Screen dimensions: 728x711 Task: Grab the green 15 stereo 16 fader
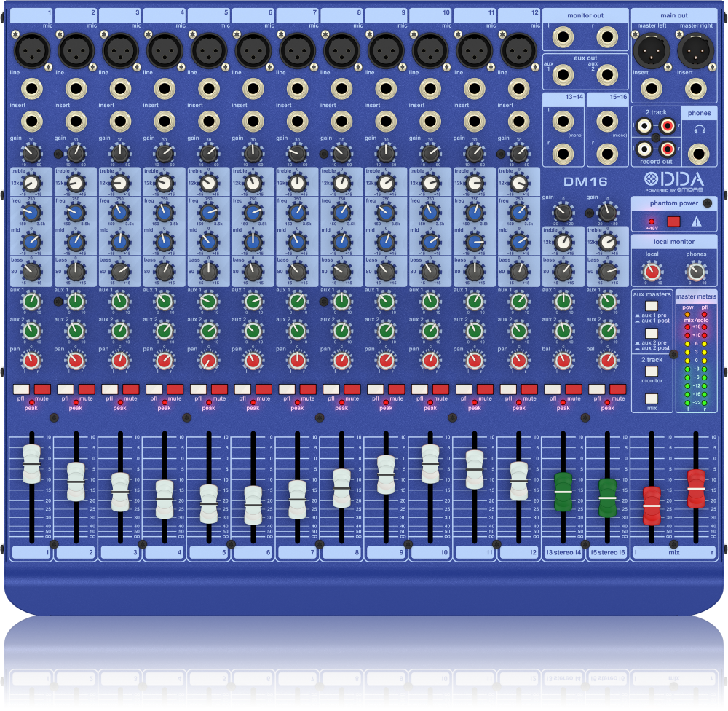607,498
